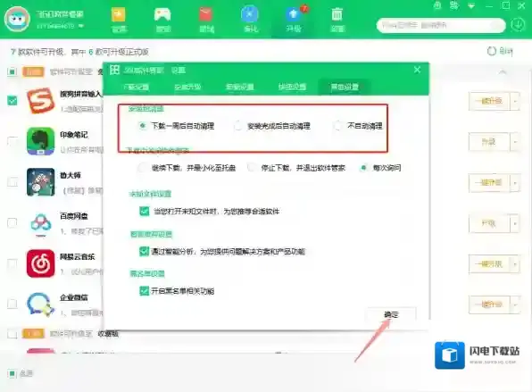The width and height of the screenshot is (532, 392).
Task: Click upgrade button for 印象笔记 row
Action: pos(489,141)
